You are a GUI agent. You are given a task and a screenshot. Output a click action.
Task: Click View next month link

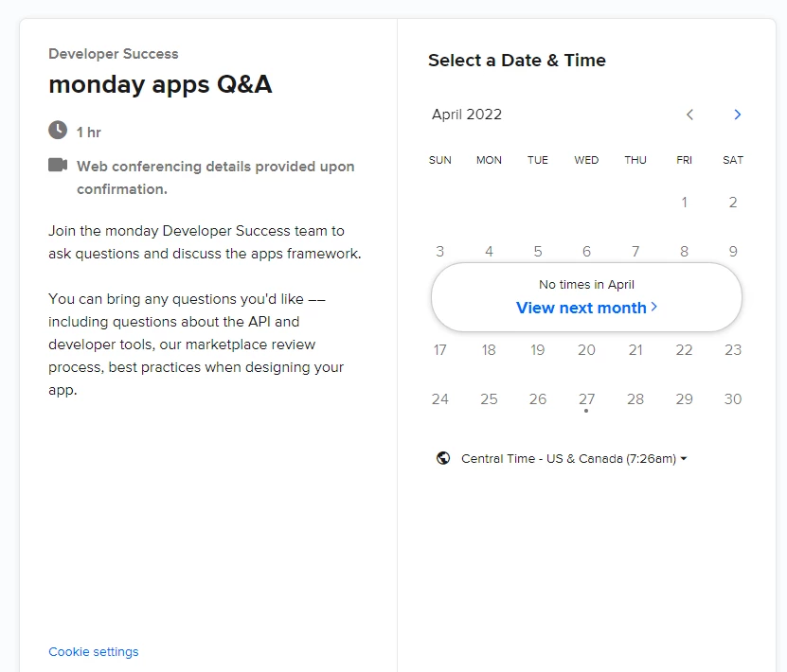586,308
